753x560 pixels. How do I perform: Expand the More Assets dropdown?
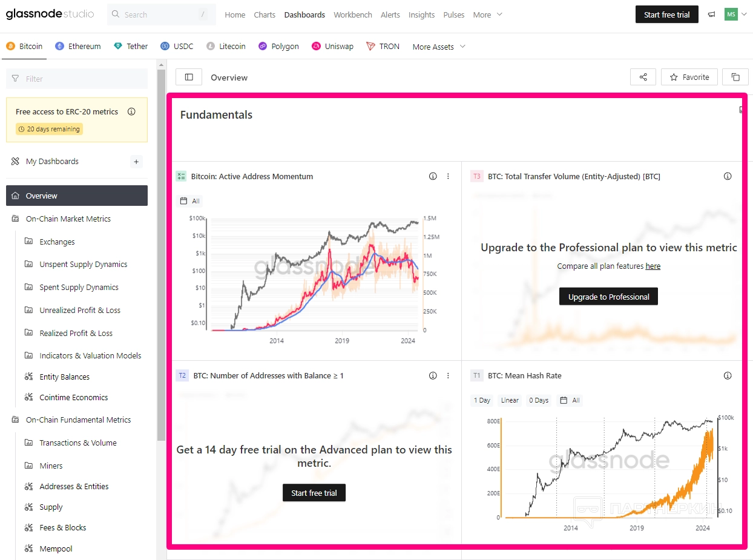[439, 47]
